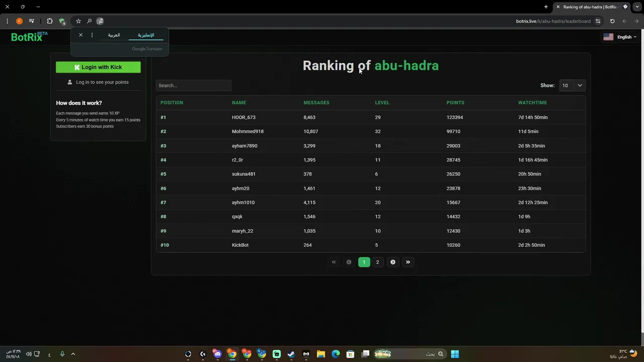Open Microsoft Edge from the taskbar
Image resolution: width=644 pixels, height=362 pixels.
tap(336, 354)
